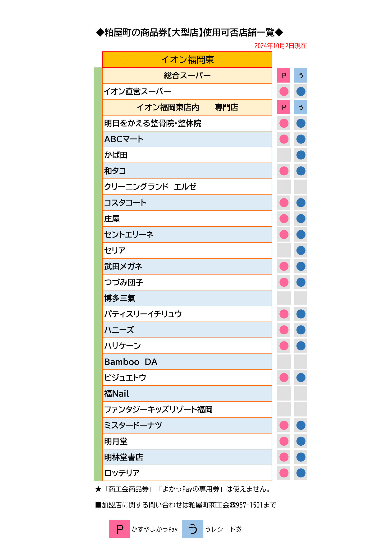Image resolution: width=392 pixels, height=555 pixels.
Task: Click the document title 粕屋町の商品券 heading
Action: tap(190, 33)
